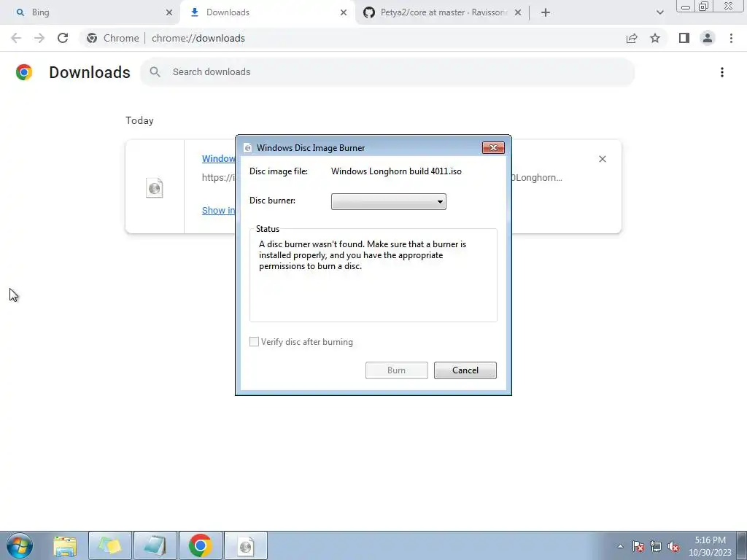Screen dimensions: 747x560
Task: Click the disc burner wasn't found status text
Action: pyautogui.click(x=362, y=255)
